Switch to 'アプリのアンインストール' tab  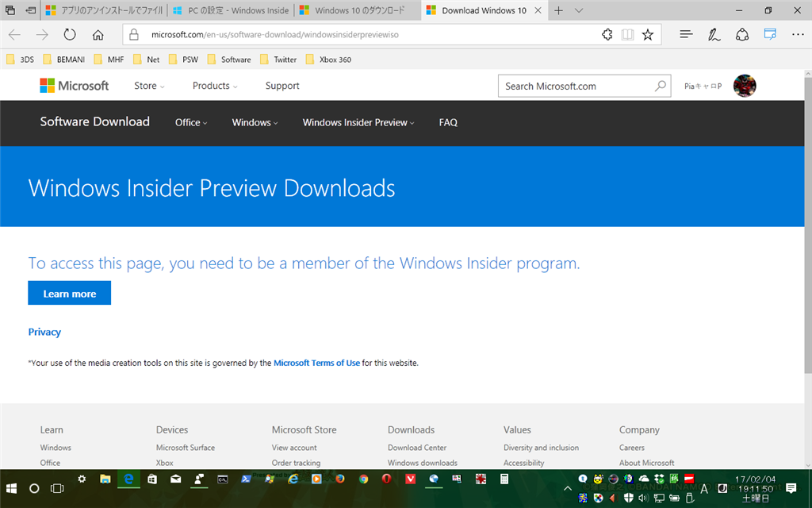[x=104, y=10]
